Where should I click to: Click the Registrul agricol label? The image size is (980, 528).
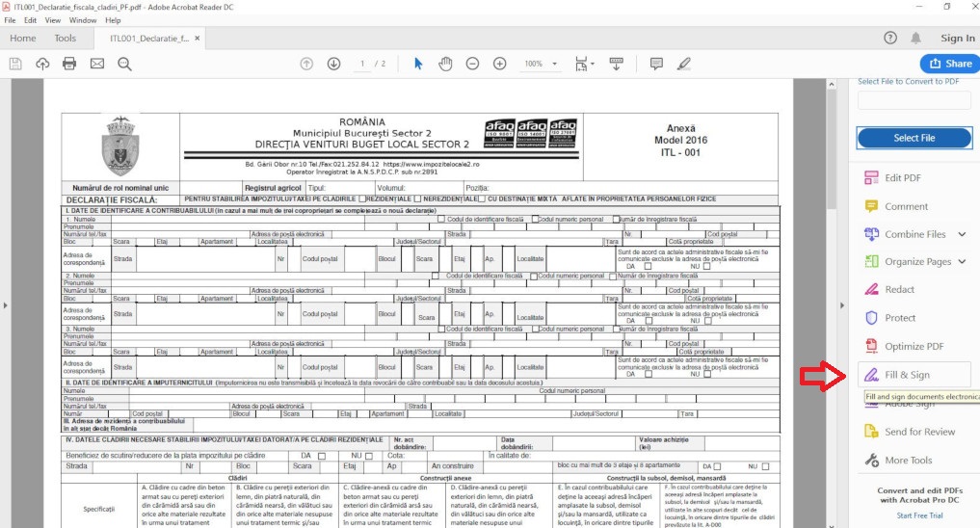pyautogui.click(x=273, y=188)
